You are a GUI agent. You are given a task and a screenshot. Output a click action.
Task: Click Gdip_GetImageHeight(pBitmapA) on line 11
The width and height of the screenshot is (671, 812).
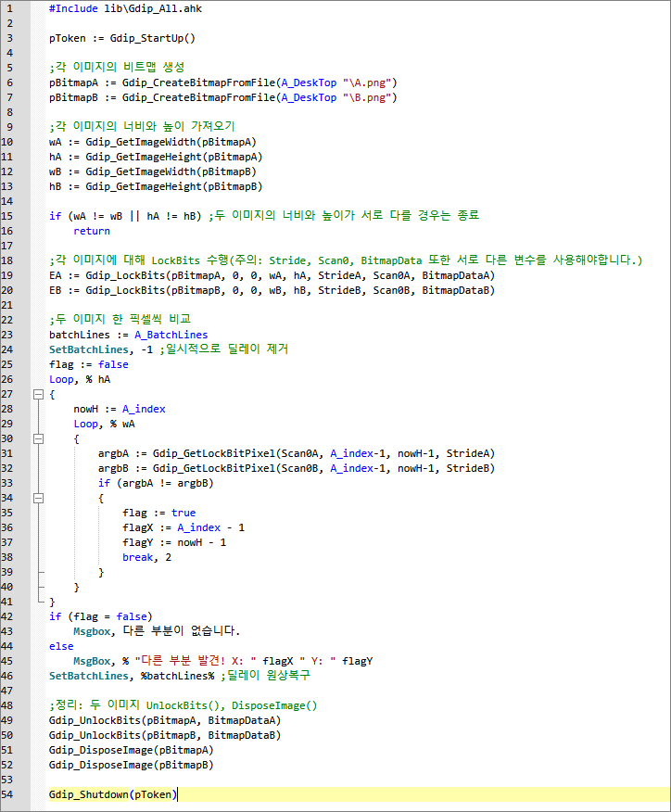pos(174,157)
